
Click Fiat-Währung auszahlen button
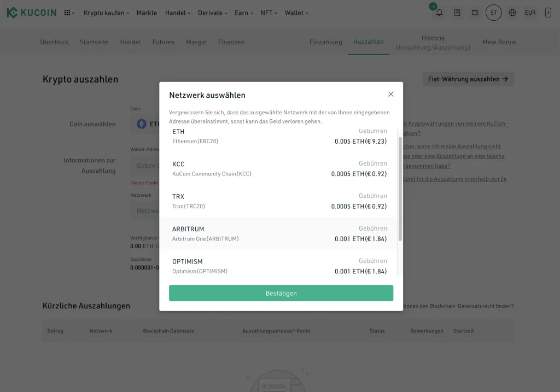coord(468,79)
